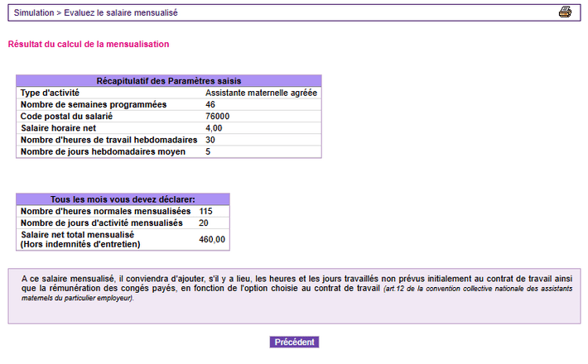This screenshot has width=588, height=364.
Task: Select the weekly days value 5
Action: click(208, 151)
